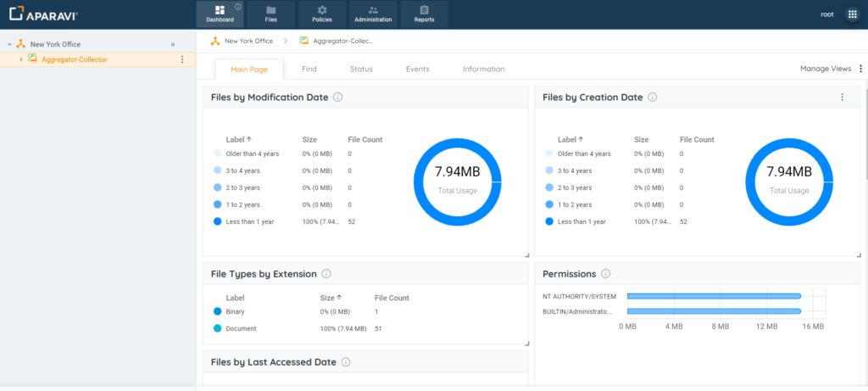Open Aggregator-Collector three-dot menu in sidebar
Viewport: 868px width, 391px height.
(x=182, y=59)
